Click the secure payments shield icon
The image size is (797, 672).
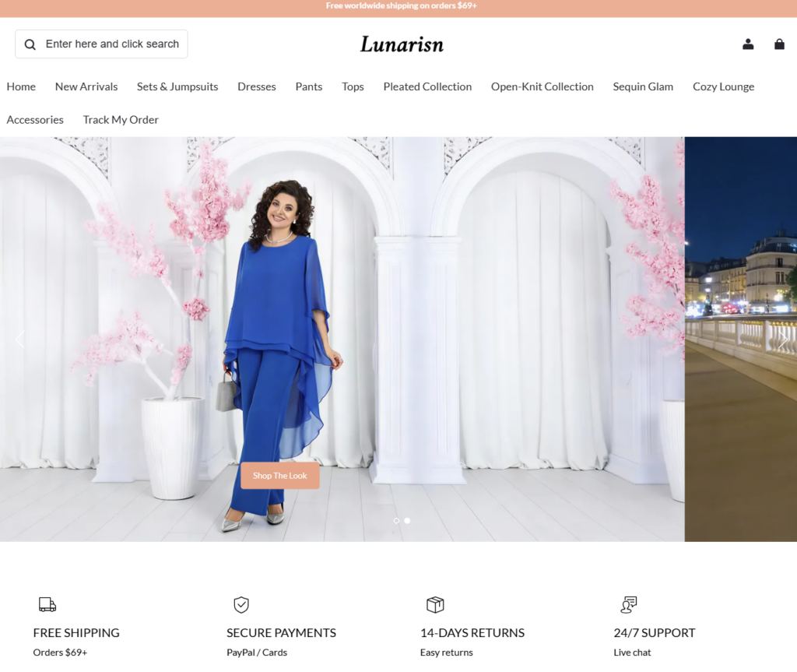point(241,604)
